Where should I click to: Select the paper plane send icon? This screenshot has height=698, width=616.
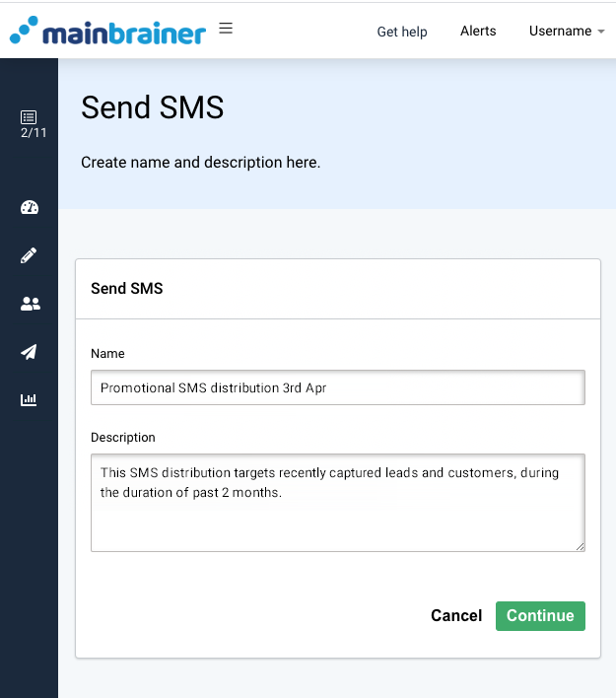(x=30, y=352)
